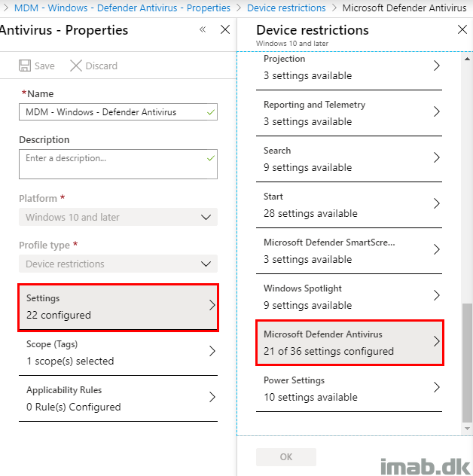Viewport: 473px width, 476px height.
Task: Click the Description text box
Action: click(118, 164)
